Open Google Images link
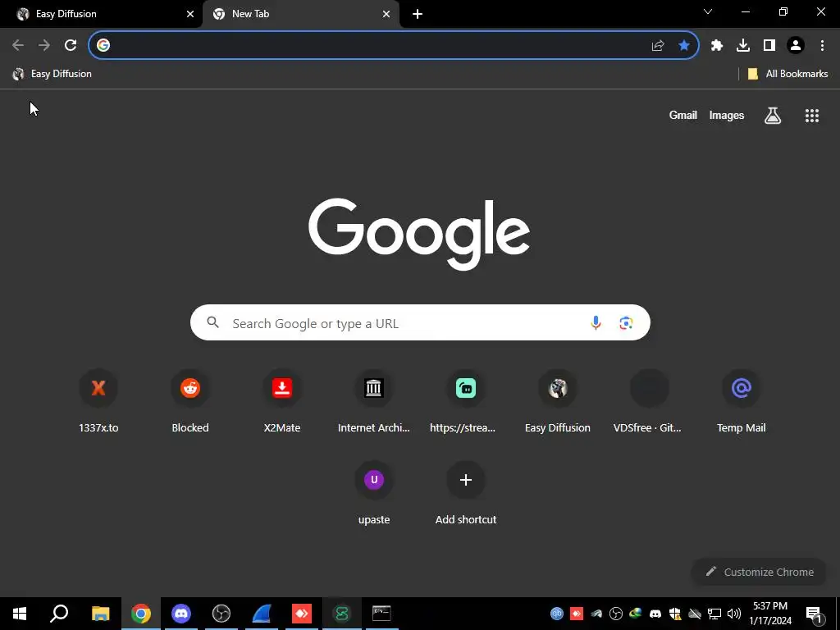The image size is (840, 630). [727, 115]
